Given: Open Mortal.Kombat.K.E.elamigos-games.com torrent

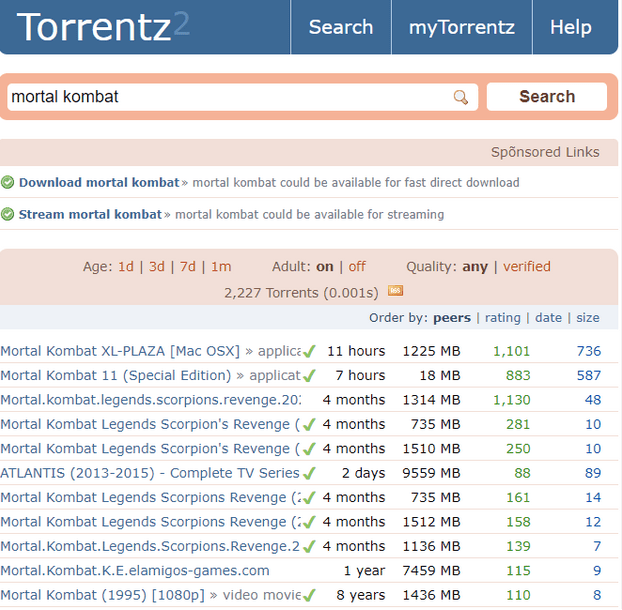Looking at the screenshot, I should [x=135, y=571].
